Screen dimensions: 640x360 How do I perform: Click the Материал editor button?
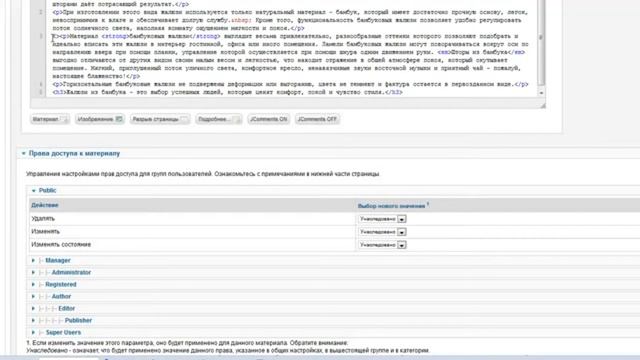coord(49,119)
